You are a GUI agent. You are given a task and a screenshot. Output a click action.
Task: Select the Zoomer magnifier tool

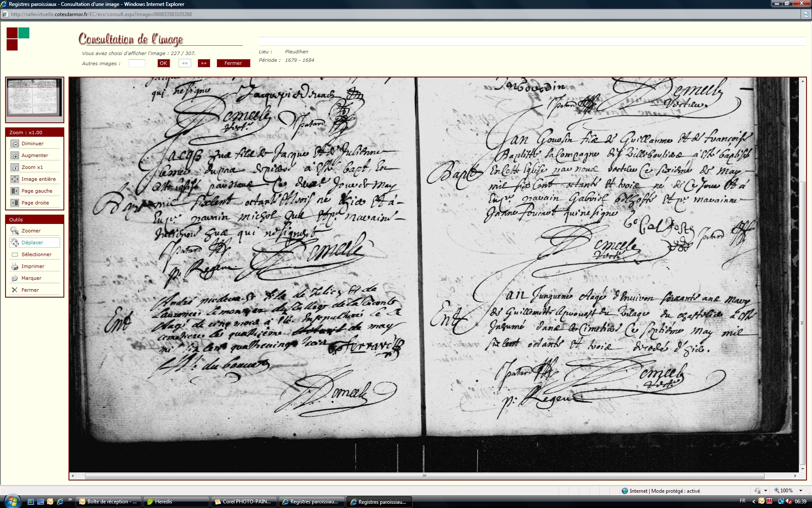pyautogui.click(x=15, y=231)
